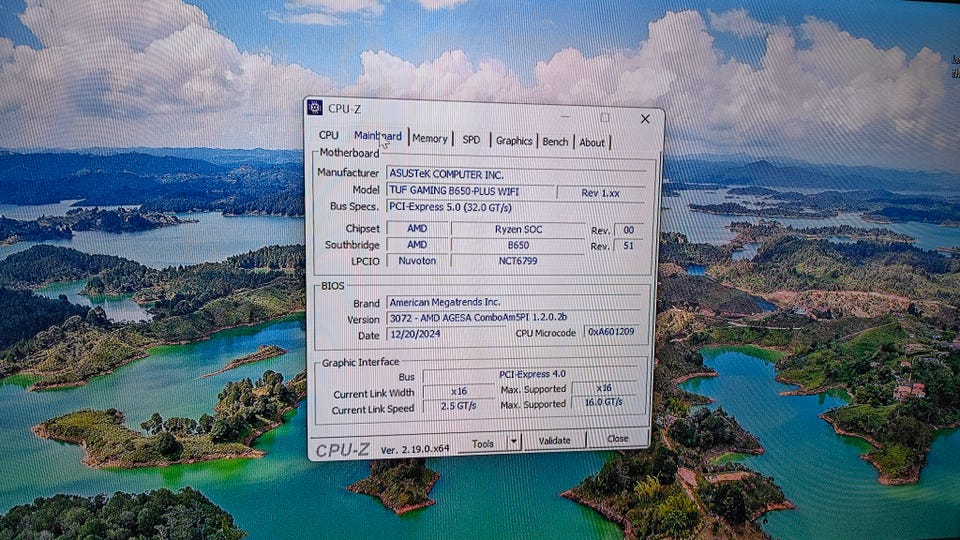Click the Current Link Speed 2.5 GT/s value
Image resolution: width=960 pixels, height=540 pixels.
[x=459, y=406]
